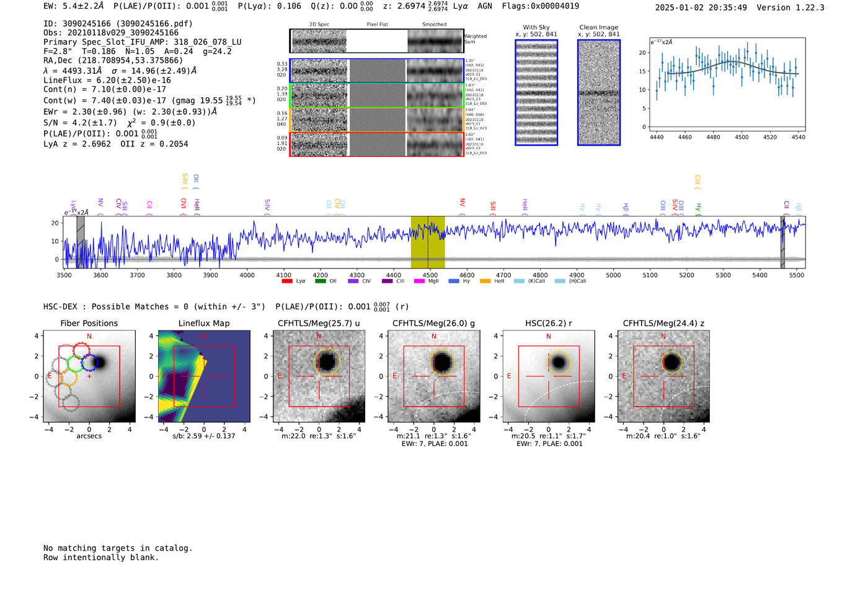Screen dimensions: 868x591
Task: Click the (H)CaII legend swatch
Action: coord(560,281)
